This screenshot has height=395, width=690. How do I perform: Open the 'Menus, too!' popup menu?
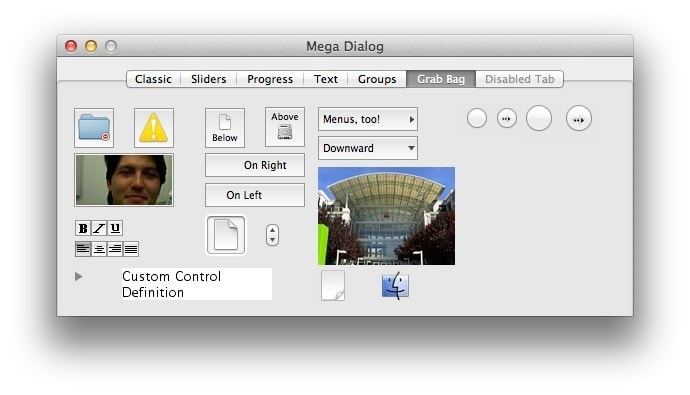click(368, 119)
